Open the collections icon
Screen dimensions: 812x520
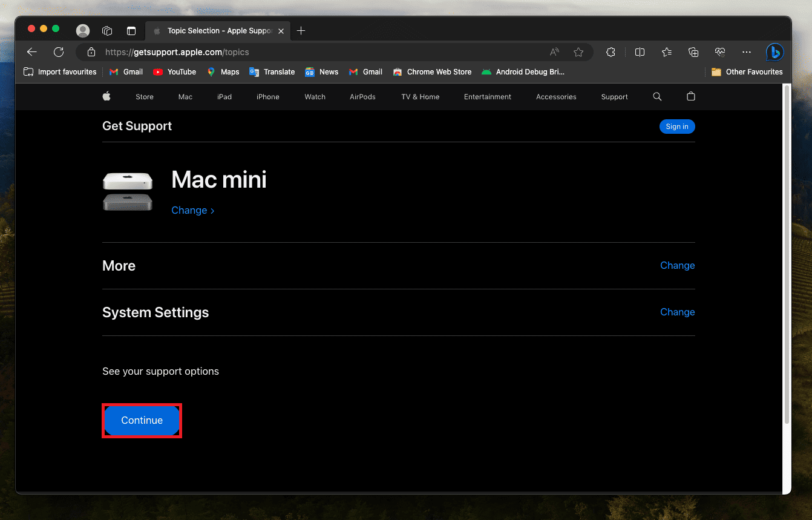click(x=693, y=52)
